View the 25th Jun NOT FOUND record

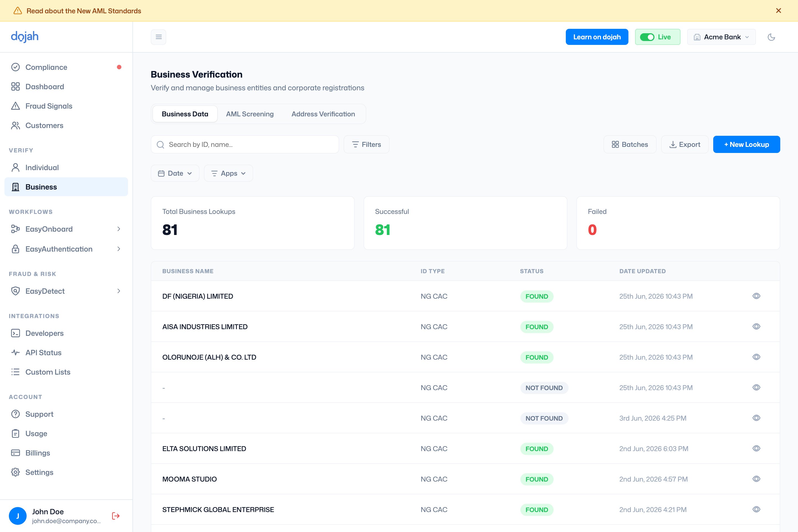(756, 387)
